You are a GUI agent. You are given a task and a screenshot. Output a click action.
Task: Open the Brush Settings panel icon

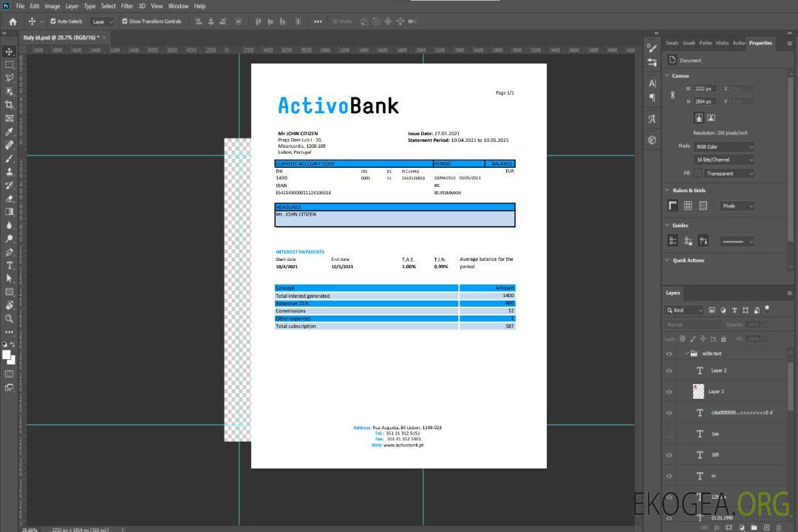point(652,48)
